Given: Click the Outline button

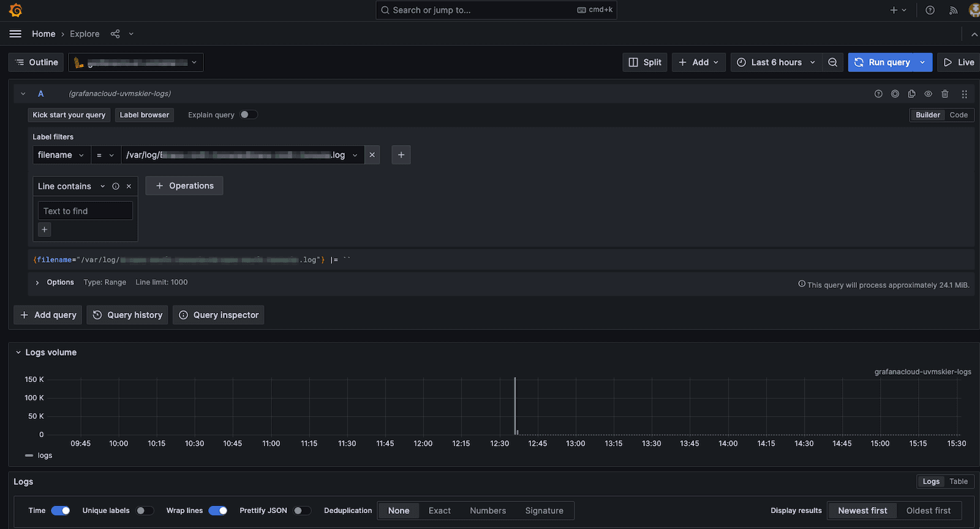Looking at the screenshot, I should pyautogui.click(x=36, y=62).
